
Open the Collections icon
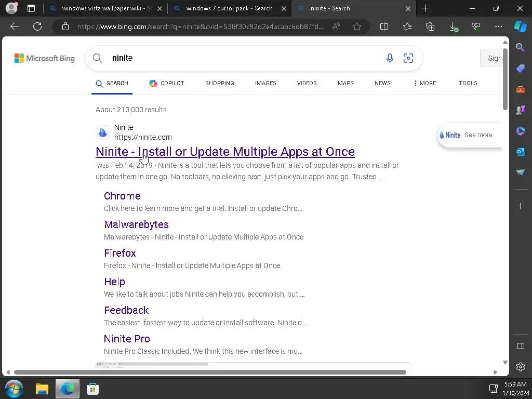coord(430,26)
